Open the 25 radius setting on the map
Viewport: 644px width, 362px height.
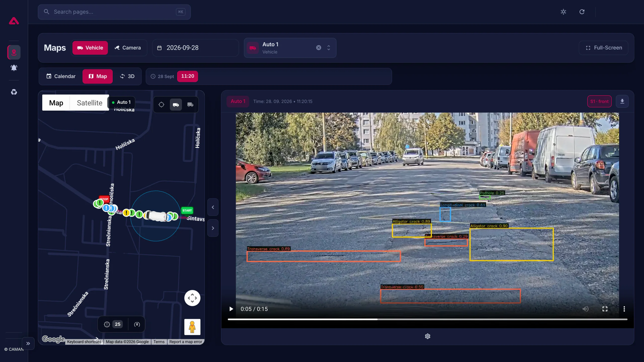[x=113, y=324]
